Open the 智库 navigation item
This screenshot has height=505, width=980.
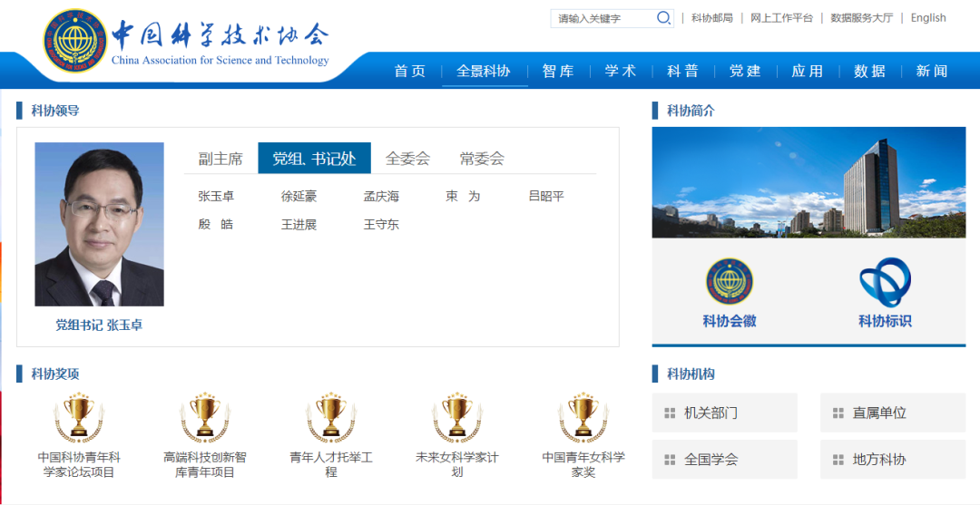tap(558, 71)
